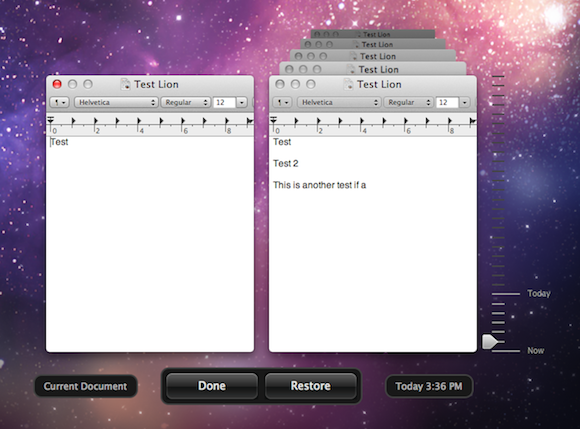This screenshot has height=429, width=580.
Task: Open the Helvetica font dropdown in the right window
Action: (339, 102)
